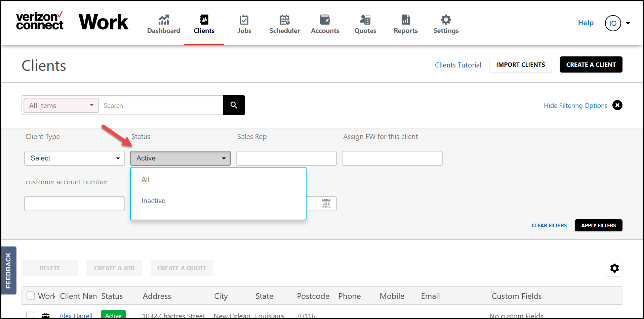Open the Clients Tutorial link

tap(458, 65)
